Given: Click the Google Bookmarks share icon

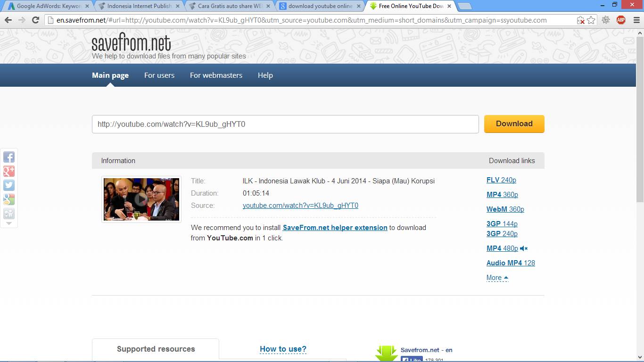Looking at the screenshot, I should [x=9, y=199].
